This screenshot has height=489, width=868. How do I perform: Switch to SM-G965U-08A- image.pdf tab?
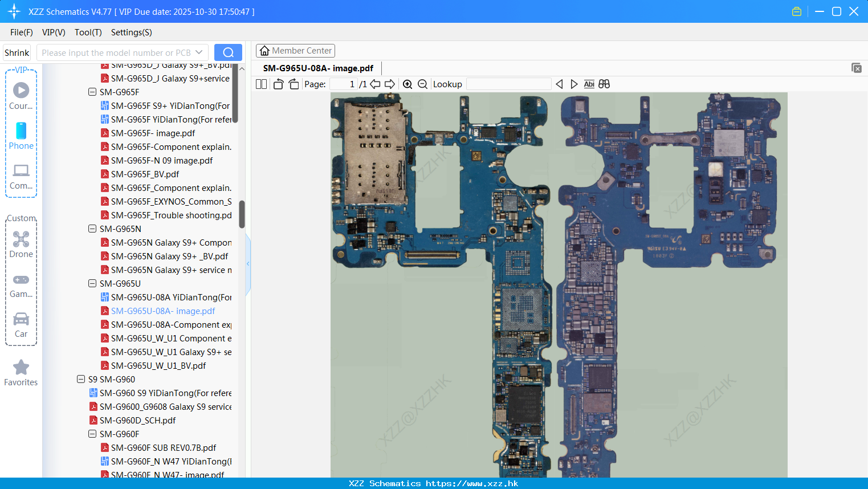pyautogui.click(x=318, y=68)
